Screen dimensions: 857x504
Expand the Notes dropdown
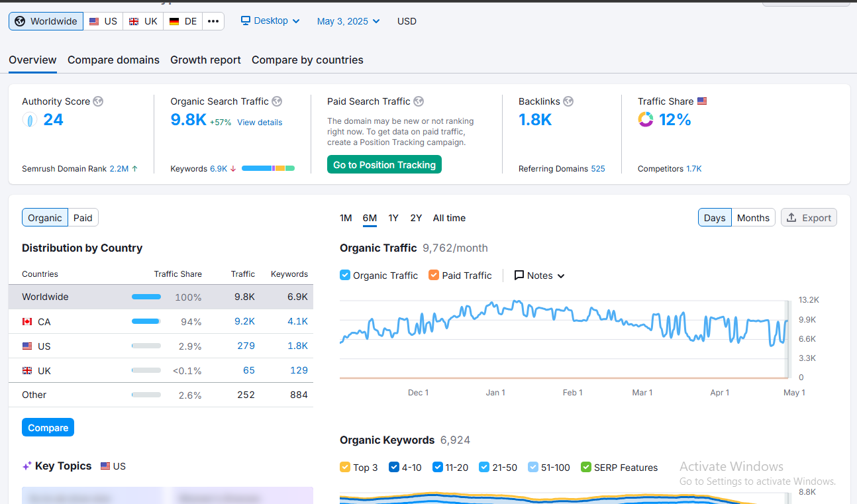[540, 276]
